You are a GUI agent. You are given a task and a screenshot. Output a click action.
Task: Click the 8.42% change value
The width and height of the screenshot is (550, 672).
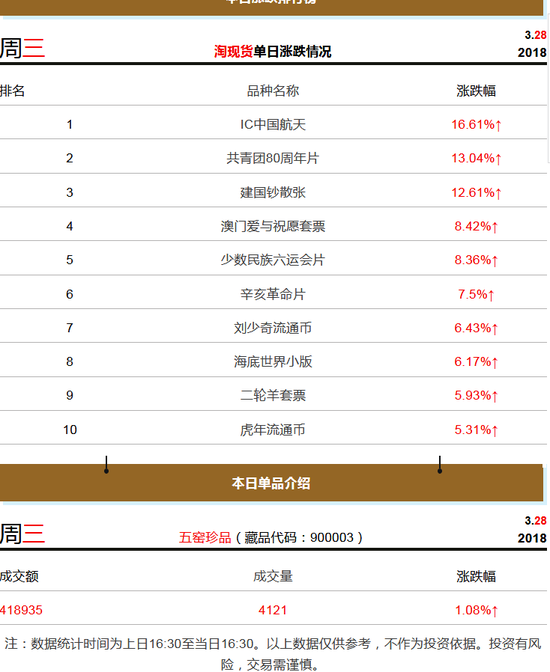pyautogui.click(x=476, y=226)
